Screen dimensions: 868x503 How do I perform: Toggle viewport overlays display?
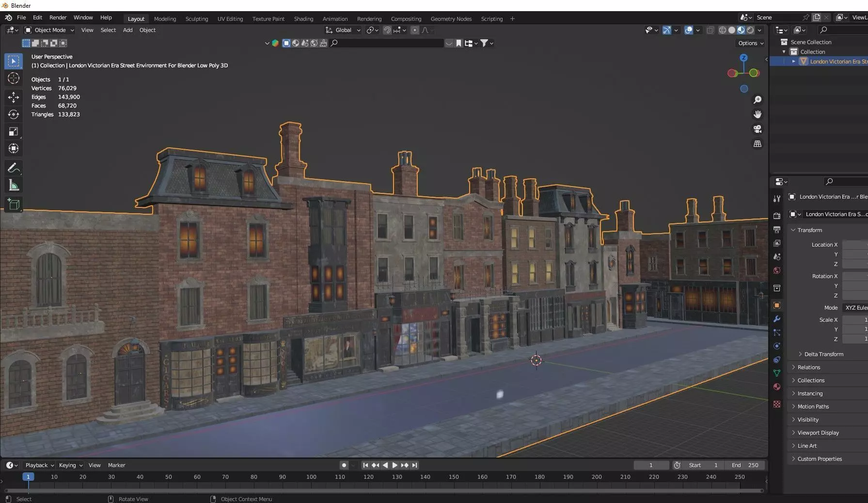click(x=689, y=30)
